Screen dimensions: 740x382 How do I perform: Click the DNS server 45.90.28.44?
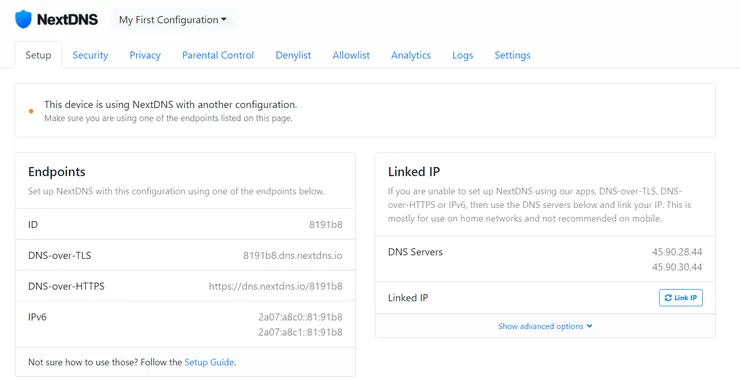677,252
